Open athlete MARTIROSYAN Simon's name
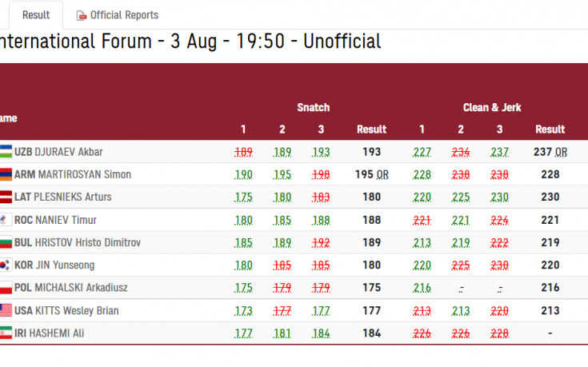Viewport: 588px width, 367px height. click(84, 174)
